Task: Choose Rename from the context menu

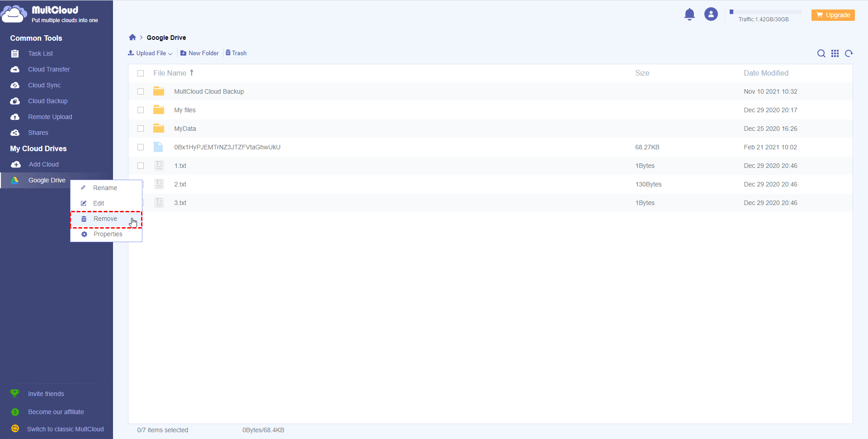Action: pos(106,188)
